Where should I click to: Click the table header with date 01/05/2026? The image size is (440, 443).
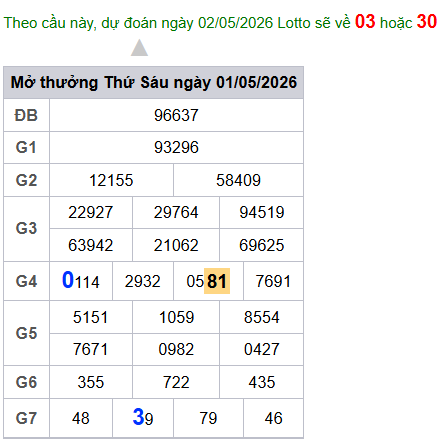[154, 82]
